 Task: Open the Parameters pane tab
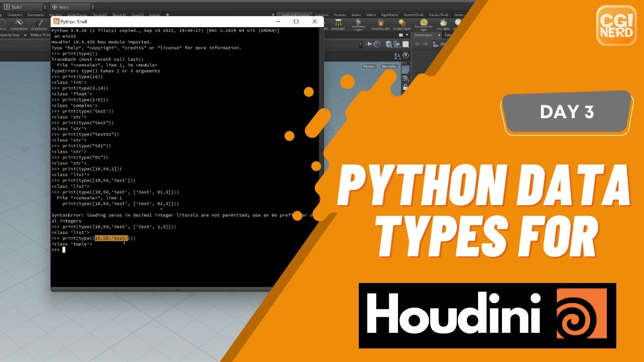424,35
